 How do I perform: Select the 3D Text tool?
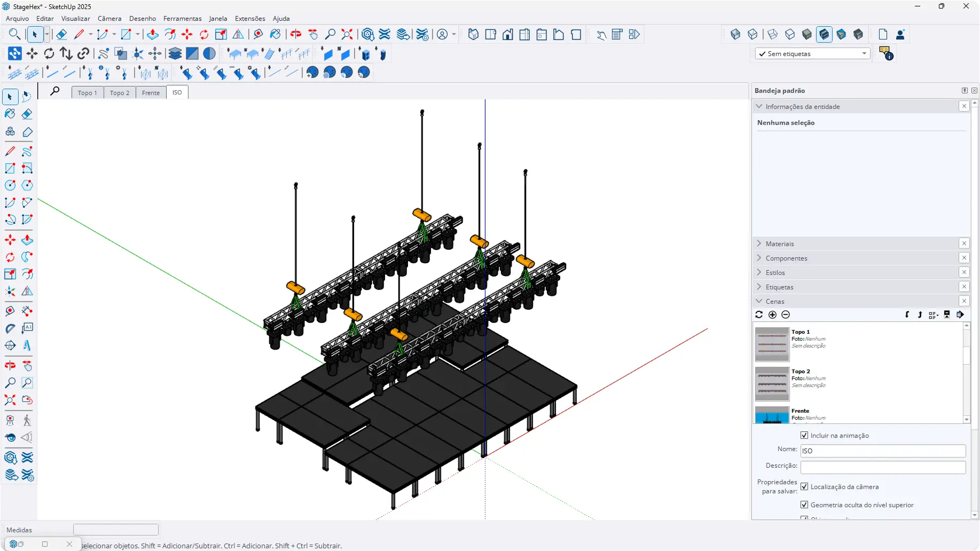(x=27, y=345)
